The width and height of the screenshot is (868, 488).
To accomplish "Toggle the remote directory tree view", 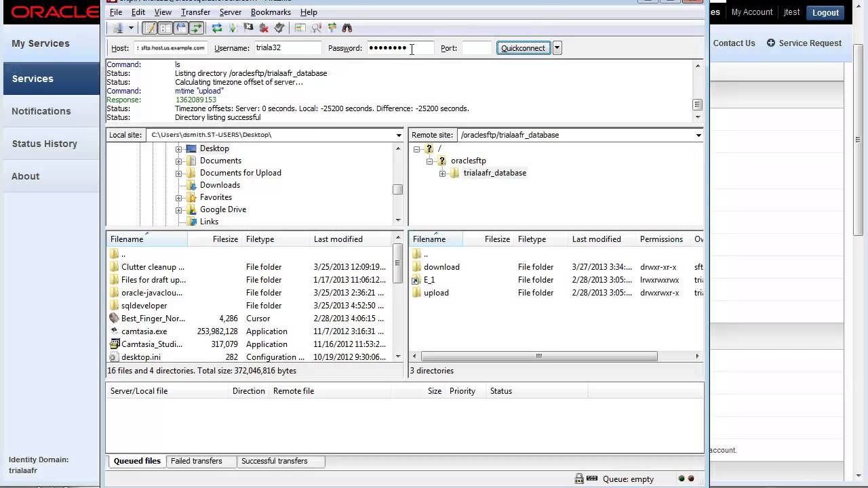I will click(180, 28).
